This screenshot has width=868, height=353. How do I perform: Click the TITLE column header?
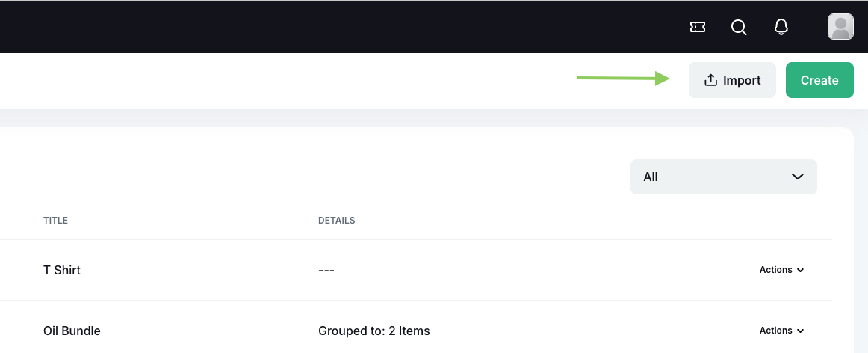click(56, 221)
